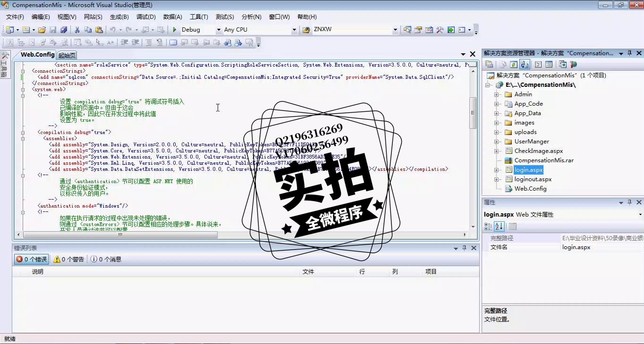Click the Copy toolbar icon
The width and height of the screenshot is (644, 344).
(88, 30)
